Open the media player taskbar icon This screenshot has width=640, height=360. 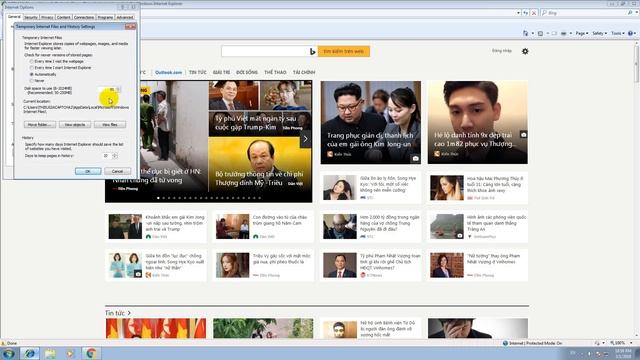(x=71, y=353)
